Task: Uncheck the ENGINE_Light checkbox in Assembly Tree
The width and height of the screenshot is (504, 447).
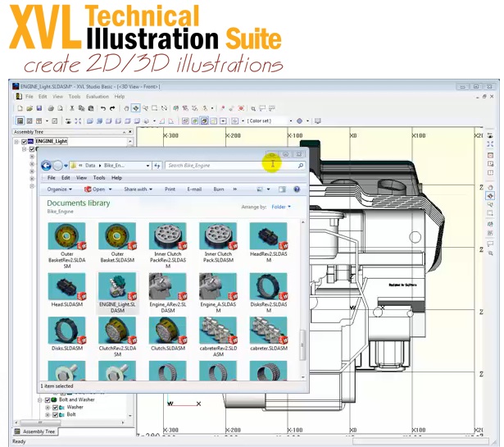Action: pyautogui.click(x=24, y=141)
